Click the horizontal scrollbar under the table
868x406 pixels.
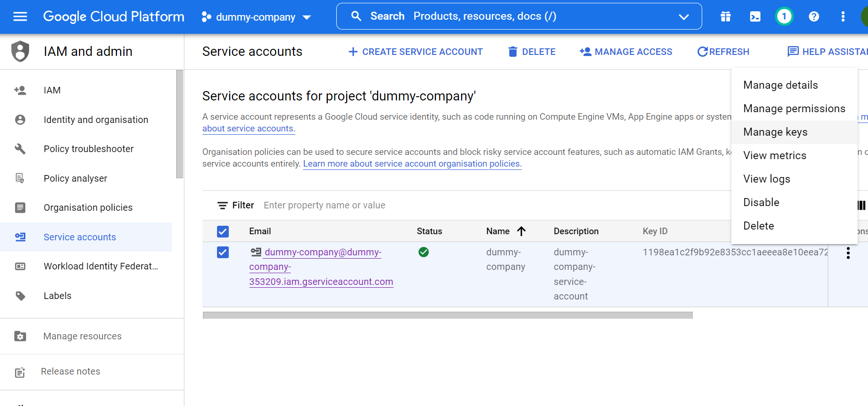click(x=447, y=315)
